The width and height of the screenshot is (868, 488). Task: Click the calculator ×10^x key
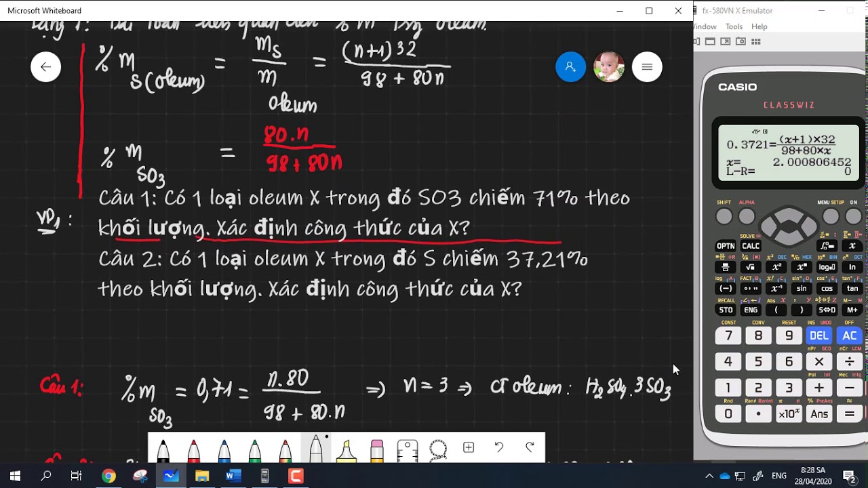pos(789,413)
